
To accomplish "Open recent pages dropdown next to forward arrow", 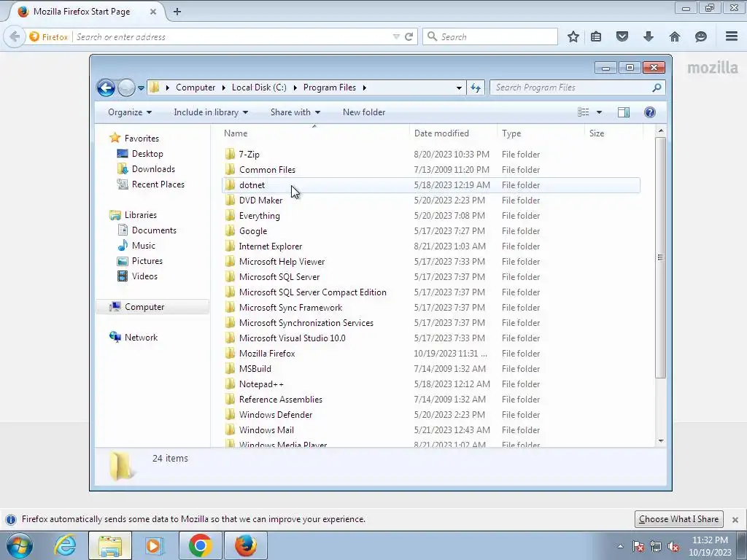I will [141, 87].
